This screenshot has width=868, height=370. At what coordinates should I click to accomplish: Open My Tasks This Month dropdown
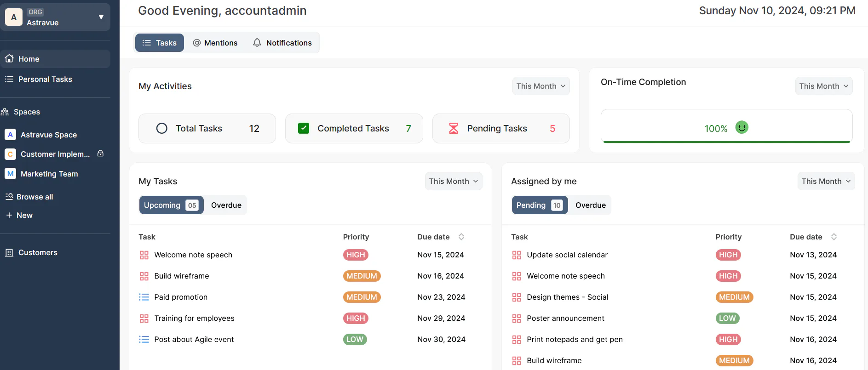[454, 181]
